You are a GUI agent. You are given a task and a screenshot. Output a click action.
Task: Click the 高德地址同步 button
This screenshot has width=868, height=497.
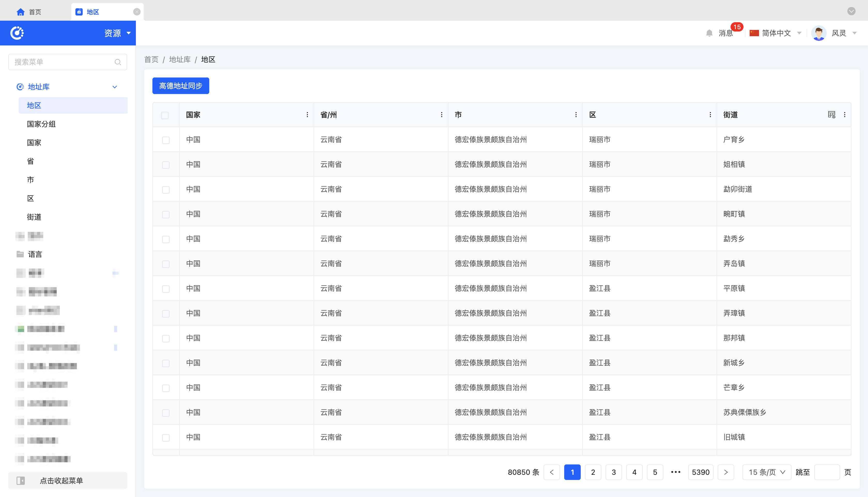click(x=181, y=86)
